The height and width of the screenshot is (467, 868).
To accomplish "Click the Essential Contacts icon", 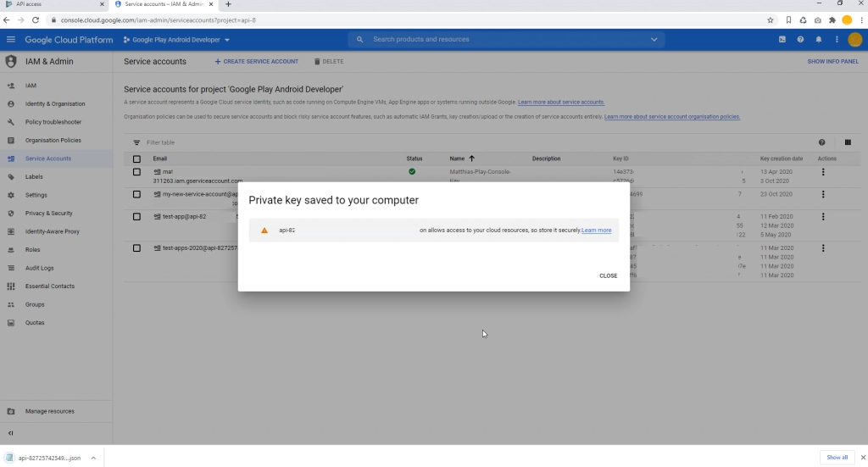I will tap(10, 286).
